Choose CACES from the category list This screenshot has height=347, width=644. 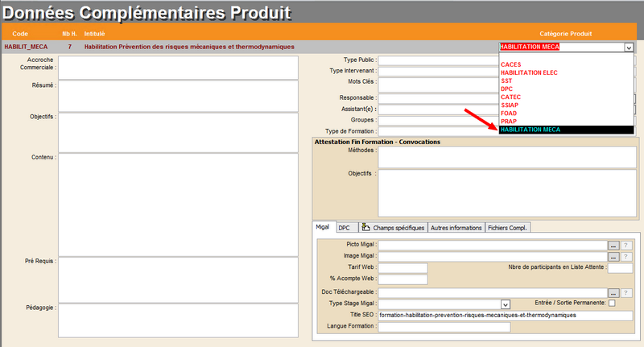pyautogui.click(x=511, y=64)
